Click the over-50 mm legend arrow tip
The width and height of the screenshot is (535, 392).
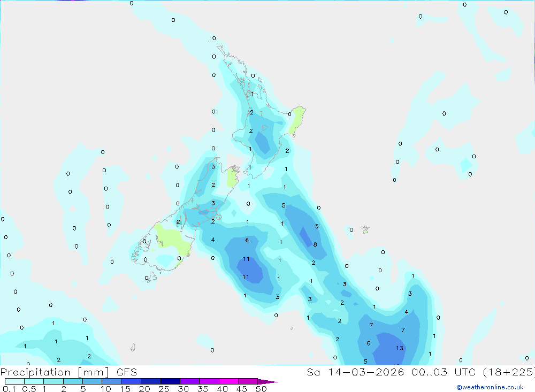tap(267, 382)
